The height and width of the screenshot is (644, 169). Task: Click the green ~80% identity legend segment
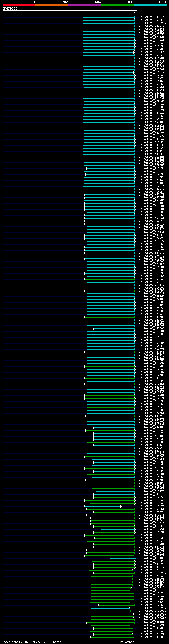pos(117,5)
